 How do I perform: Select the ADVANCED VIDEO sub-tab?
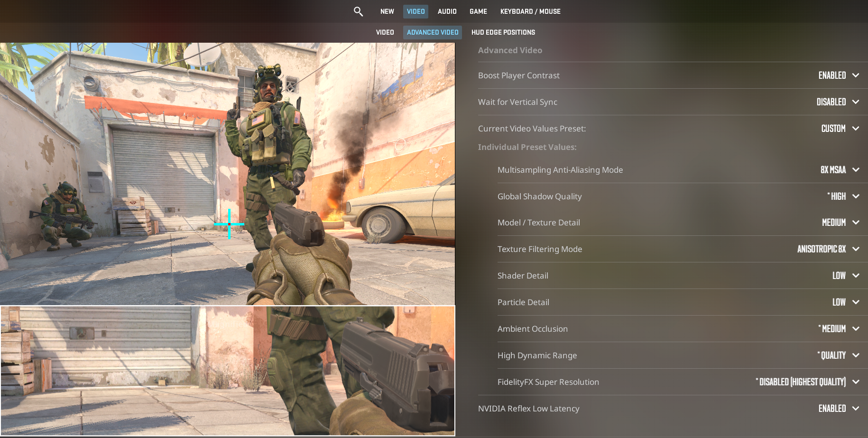pyautogui.click(x=433, y=32)
